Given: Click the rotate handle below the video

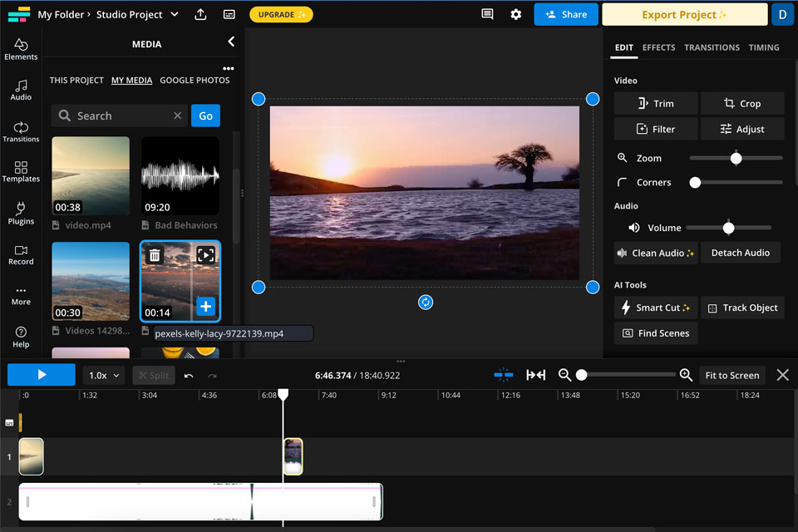Looking at the screenshot, I should [x=426, y=303].
